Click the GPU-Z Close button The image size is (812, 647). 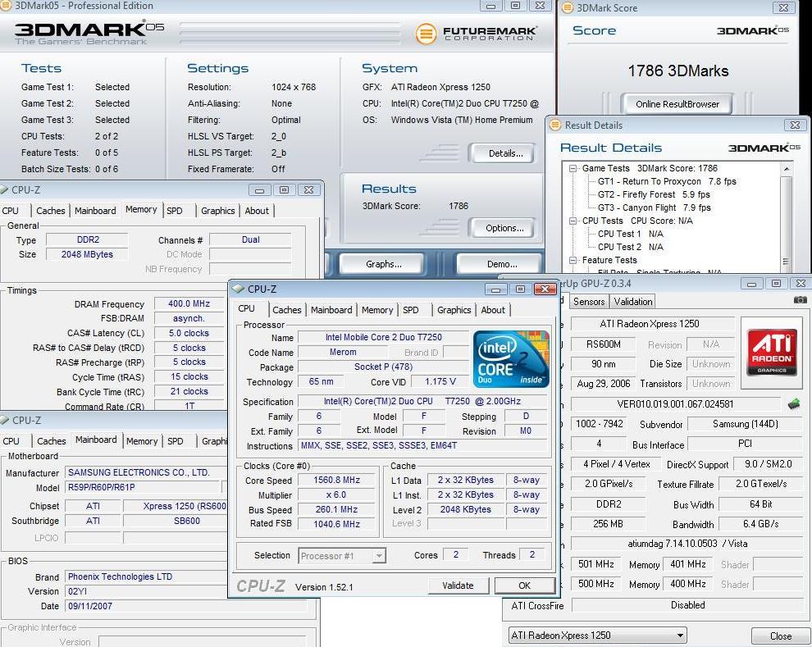coord(780,636)
